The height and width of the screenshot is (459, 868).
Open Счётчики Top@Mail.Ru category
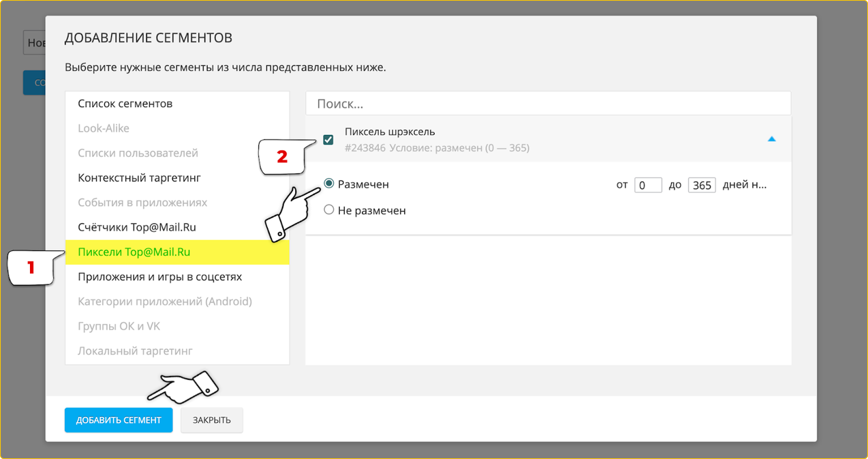coord(137,227)
